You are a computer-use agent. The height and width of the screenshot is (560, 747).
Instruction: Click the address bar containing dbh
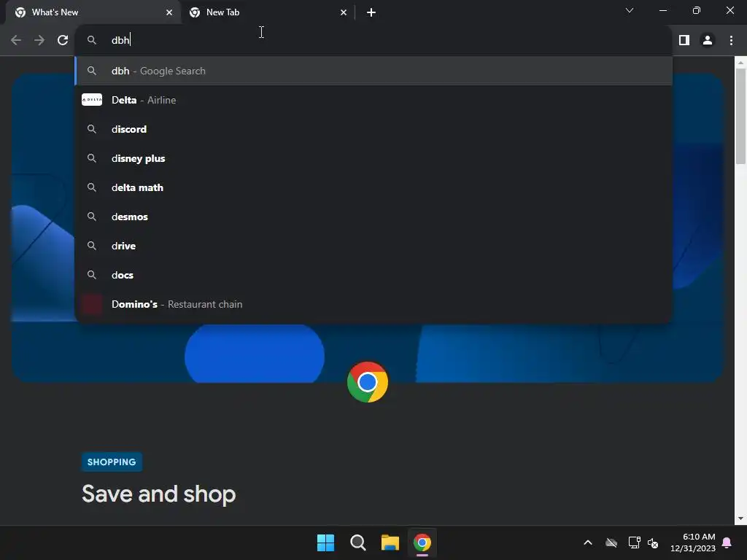pos(373,40)
